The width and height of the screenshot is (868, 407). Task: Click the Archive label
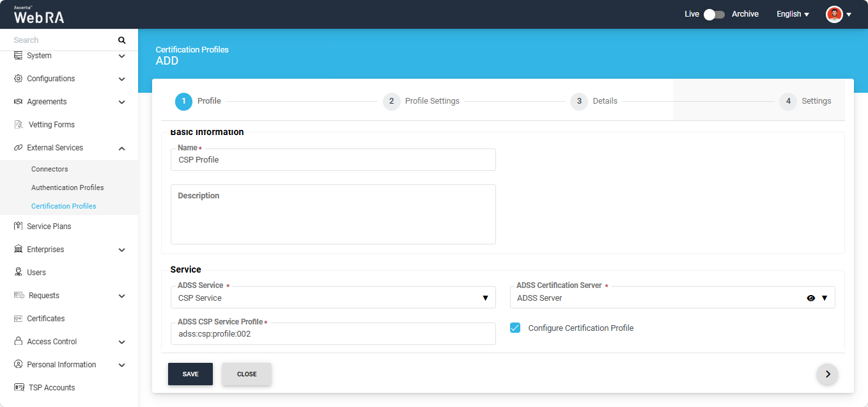[x=745, y=14]
